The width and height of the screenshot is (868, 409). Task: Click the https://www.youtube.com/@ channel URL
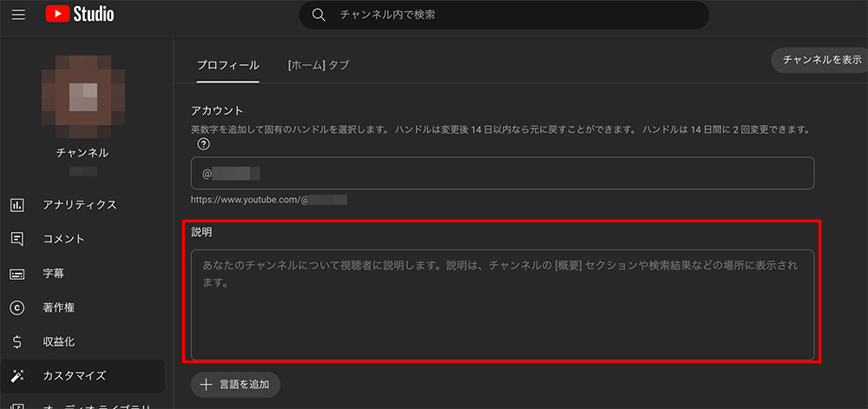[269, 200]
